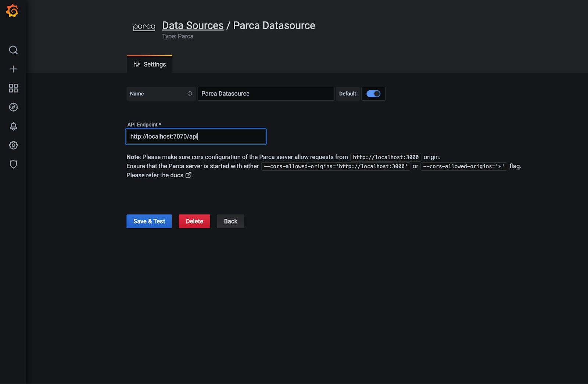Viewport: 588px width, 384px height.
Task: Click the Data Sources breadcrumb link
Action: (193, 25)
